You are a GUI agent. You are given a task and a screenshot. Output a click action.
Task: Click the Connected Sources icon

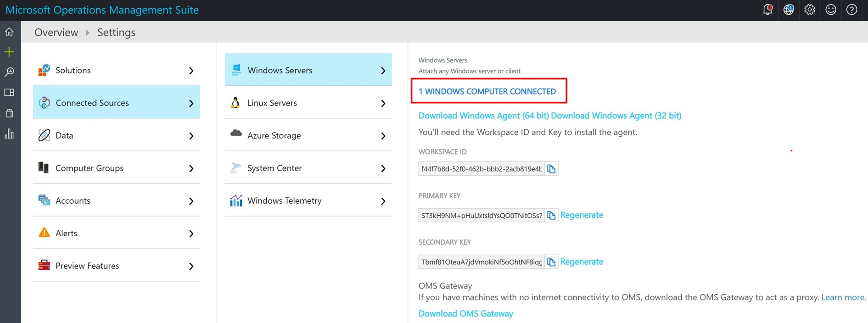pos(44,103)
